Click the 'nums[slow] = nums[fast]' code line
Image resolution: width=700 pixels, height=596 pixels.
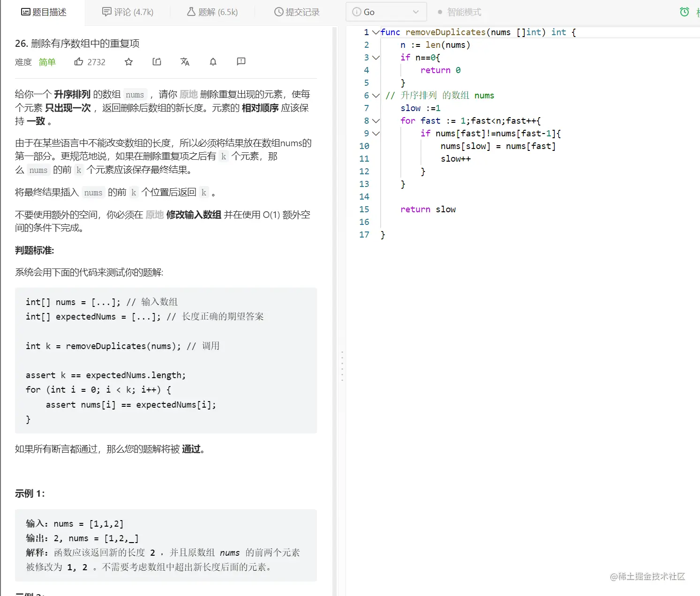498,146
